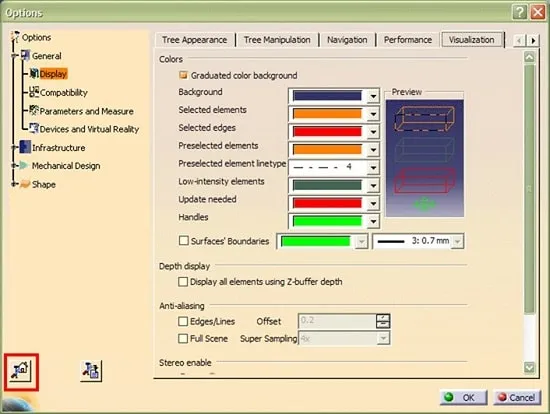
Task: Click the Cancel button
Action: (517, 398)
